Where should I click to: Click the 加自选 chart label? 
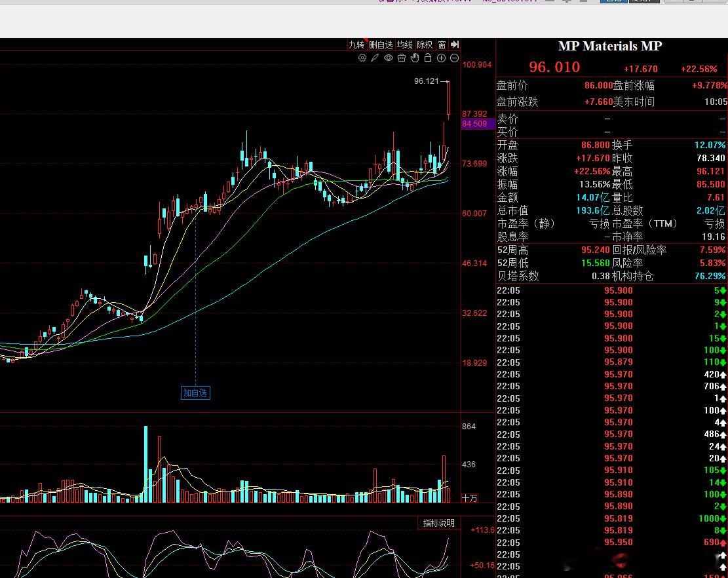click(x=195, y=393)
